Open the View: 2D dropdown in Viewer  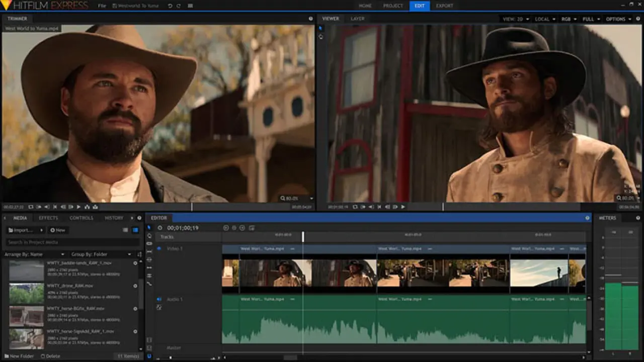[516, 19]
